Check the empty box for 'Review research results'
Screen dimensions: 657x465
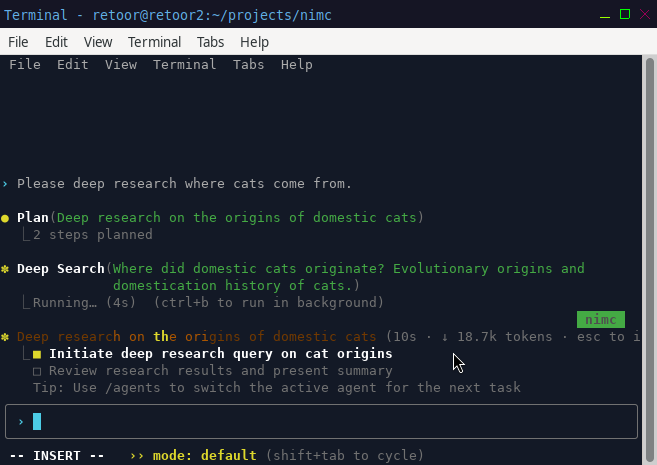pyautogui.click(x=37, y=372)
